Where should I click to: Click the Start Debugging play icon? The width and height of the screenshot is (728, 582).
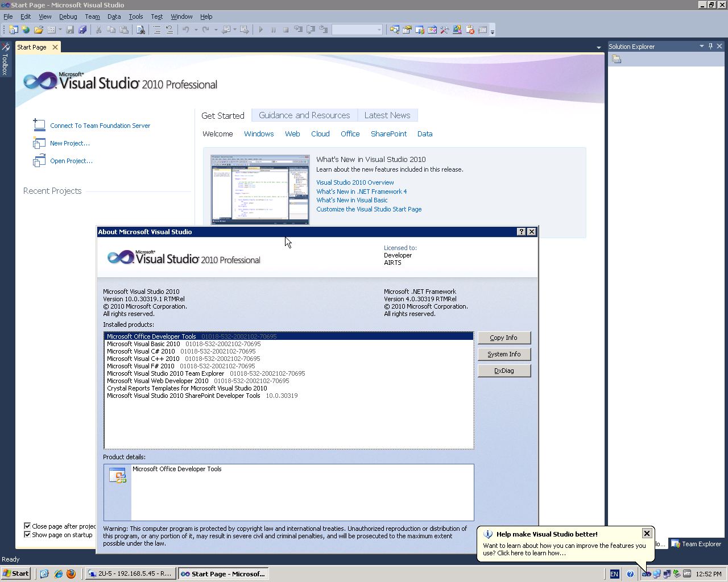click(x=261, y=30)
